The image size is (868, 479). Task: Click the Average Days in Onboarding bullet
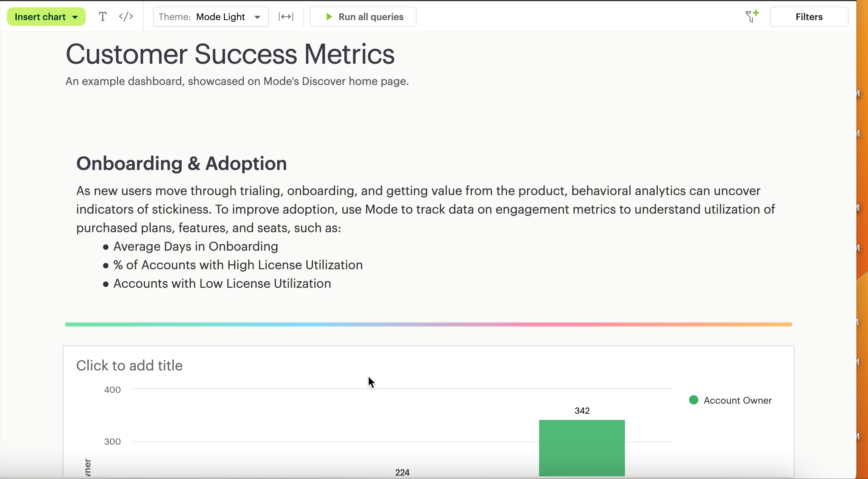(x=196, y=246)
